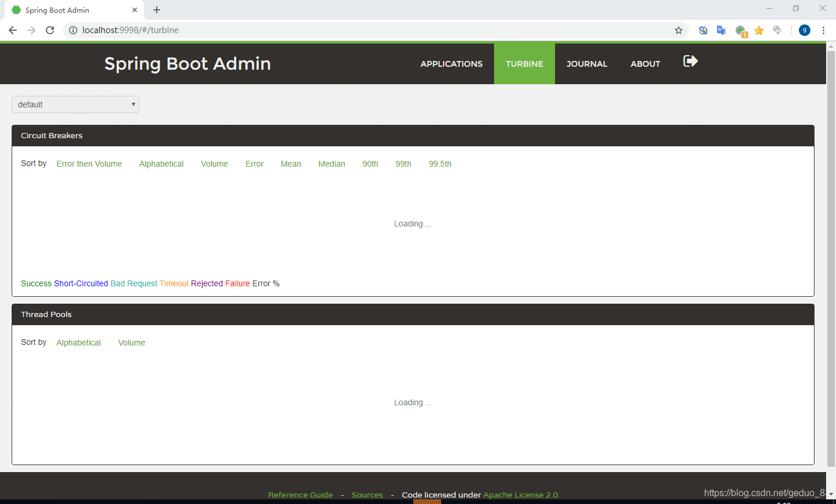Click Loading text in Circuit Breakers panel
Image resolution: width=836 pixels, height=504 pixels.
[x=413, y=224]
